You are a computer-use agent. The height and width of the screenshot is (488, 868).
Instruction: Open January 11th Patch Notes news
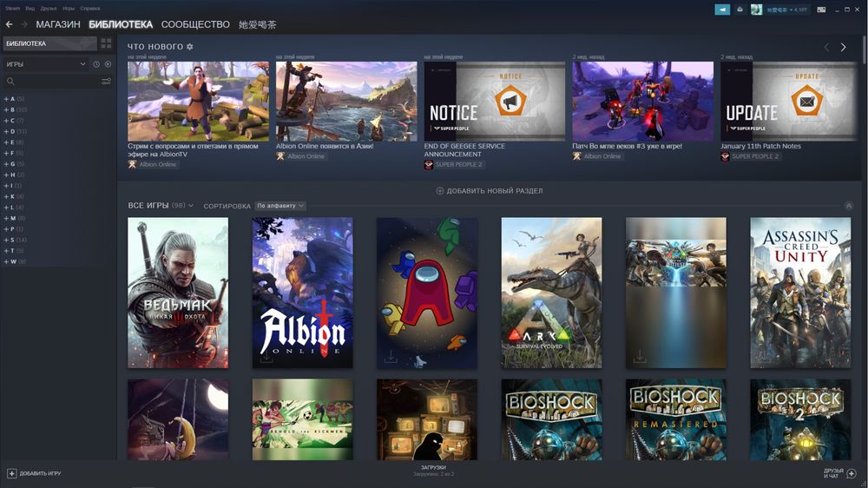pos(760,146)
